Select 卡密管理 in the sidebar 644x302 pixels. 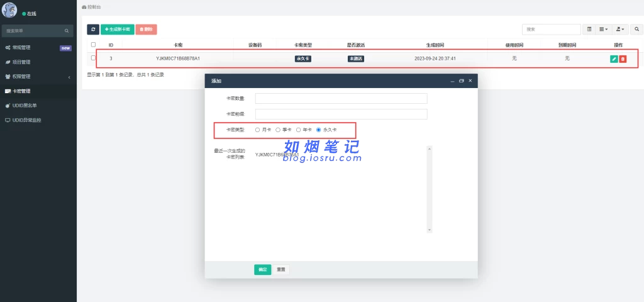[x=38, y=91]
